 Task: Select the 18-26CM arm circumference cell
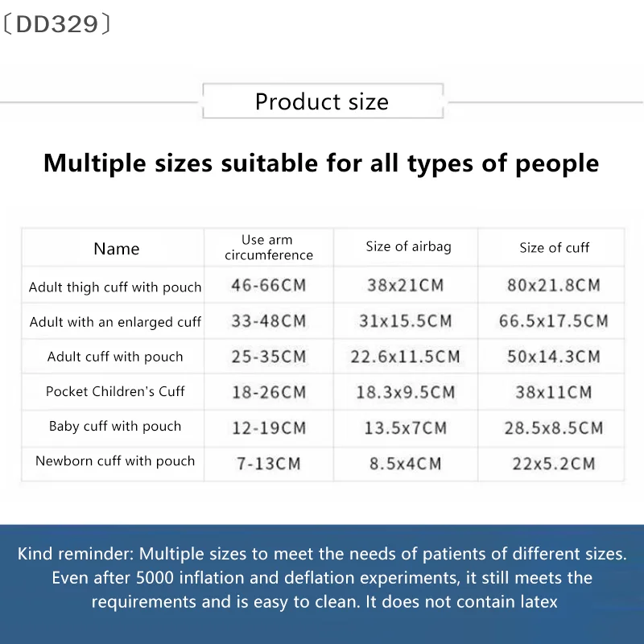click(269, 392)
